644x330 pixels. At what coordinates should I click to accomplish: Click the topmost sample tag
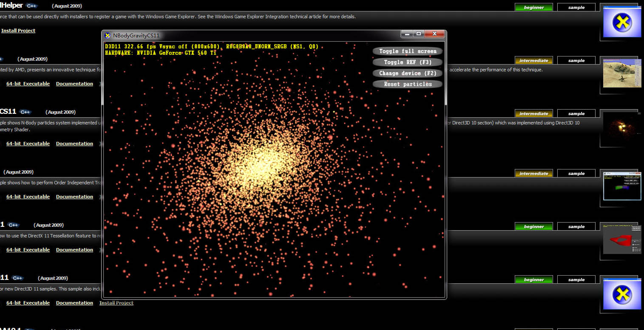(x=576, y=7)
